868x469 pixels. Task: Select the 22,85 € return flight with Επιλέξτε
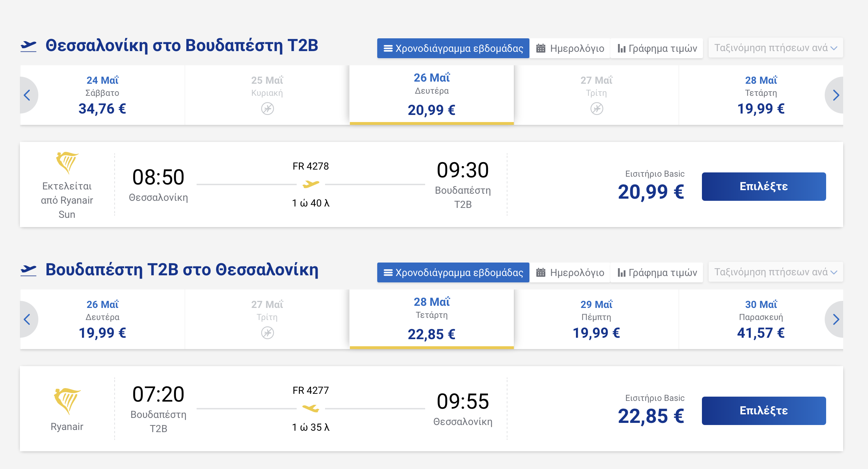[x=764, y=411]
